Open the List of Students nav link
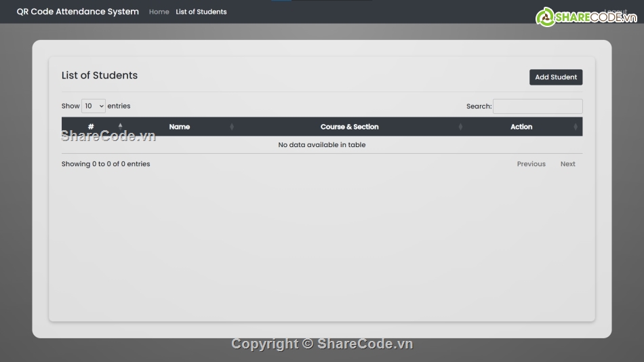Image resolution: width=644 pixels, height=362 pixels. 201,12
